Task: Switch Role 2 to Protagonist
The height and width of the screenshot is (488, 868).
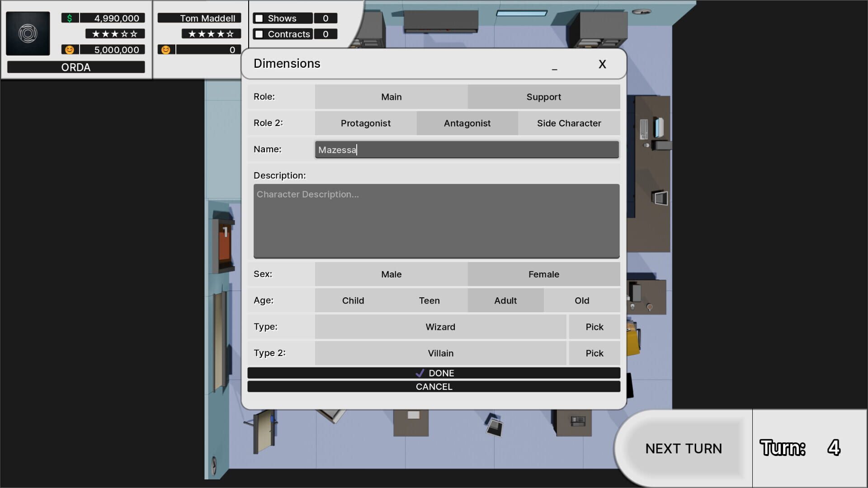Action: coord(365,123)
